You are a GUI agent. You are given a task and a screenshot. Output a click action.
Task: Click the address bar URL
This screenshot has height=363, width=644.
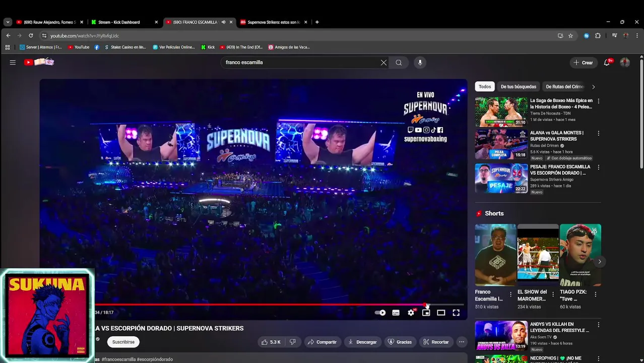pyautogui.click(x=85, y=36)
